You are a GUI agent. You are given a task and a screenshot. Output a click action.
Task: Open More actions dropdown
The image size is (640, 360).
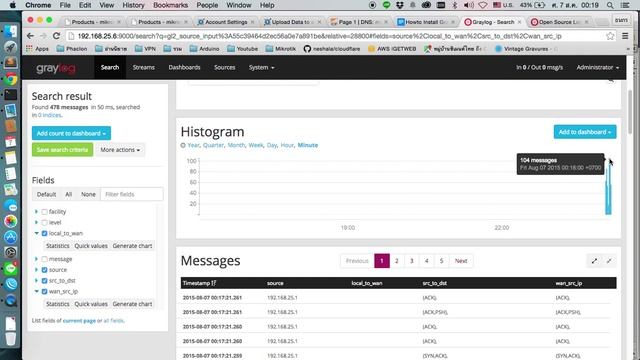[120, 150]
